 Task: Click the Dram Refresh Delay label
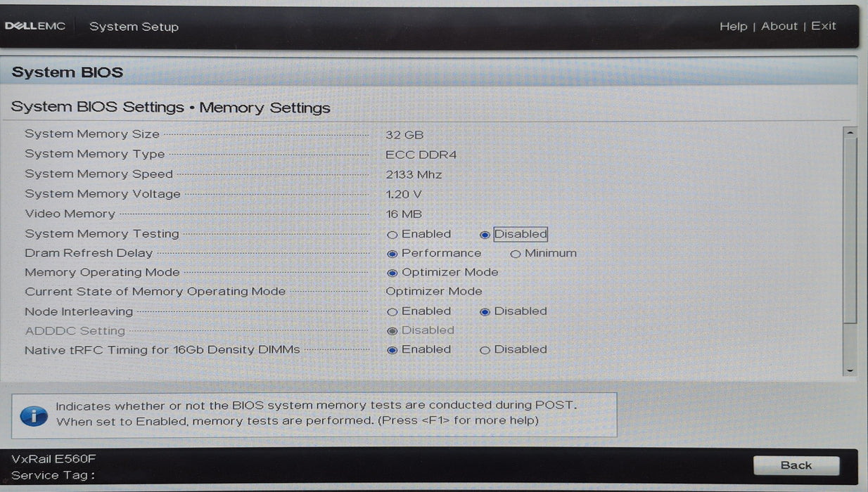click(89, 253)
